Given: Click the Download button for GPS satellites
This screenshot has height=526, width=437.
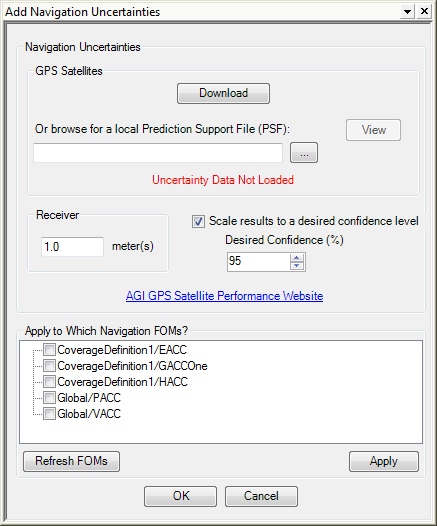Looking at the screenshot, I should [x=223, y=93].
